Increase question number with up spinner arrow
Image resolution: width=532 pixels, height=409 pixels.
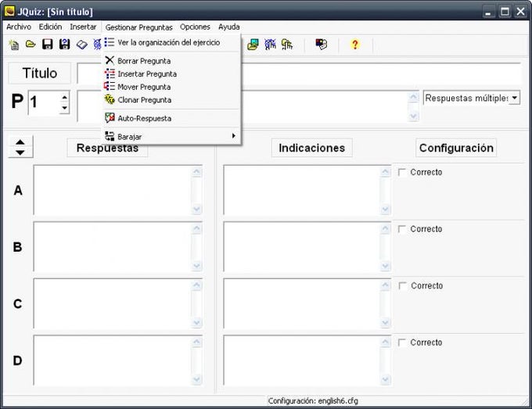[64, 97]
